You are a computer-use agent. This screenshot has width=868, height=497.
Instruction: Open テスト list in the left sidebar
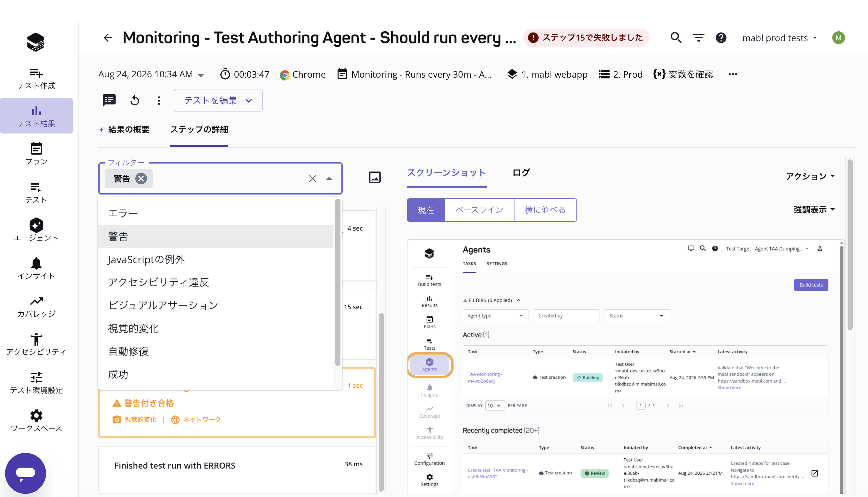[x=36, y=193]
